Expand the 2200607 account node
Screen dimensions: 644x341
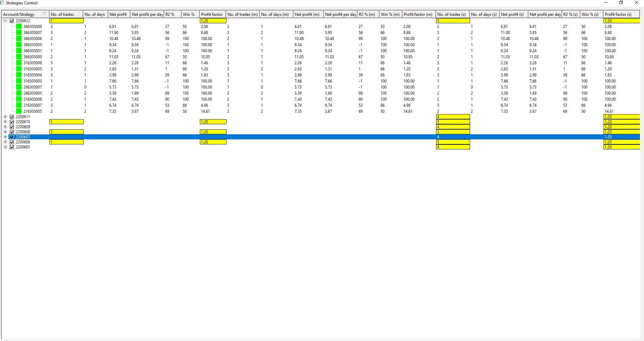click(x=5, y=137)
